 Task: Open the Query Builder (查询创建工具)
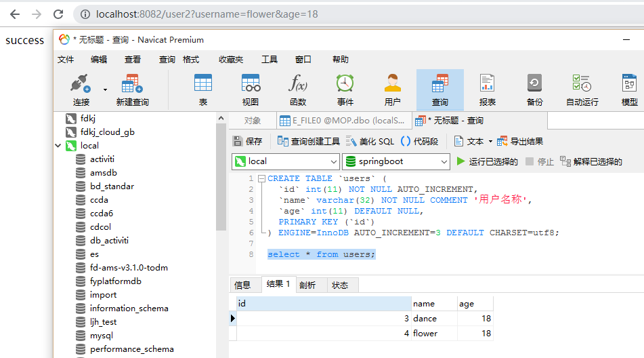coord(308,142)
